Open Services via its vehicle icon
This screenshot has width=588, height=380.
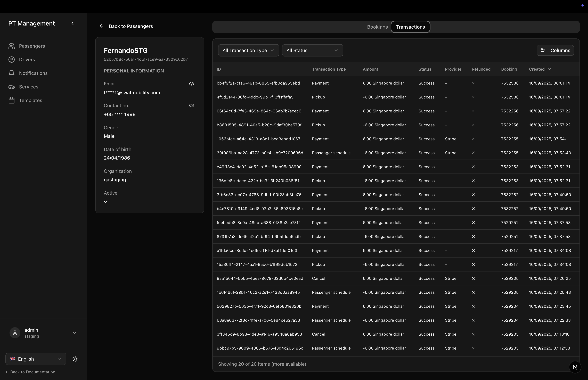(11, 87)
